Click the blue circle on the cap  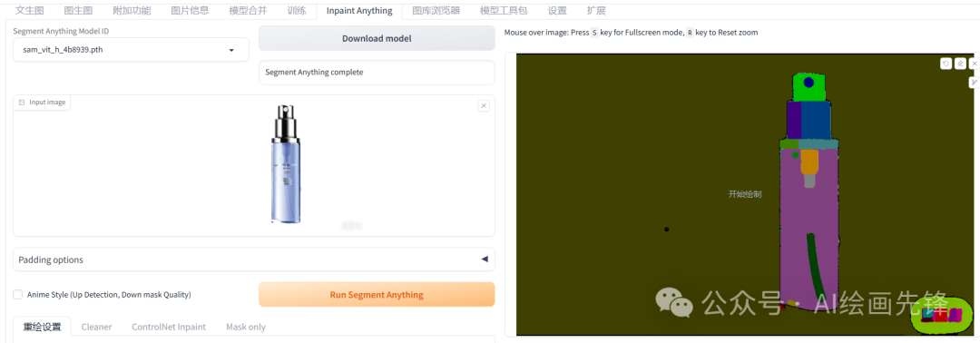[x=808, y=82]
